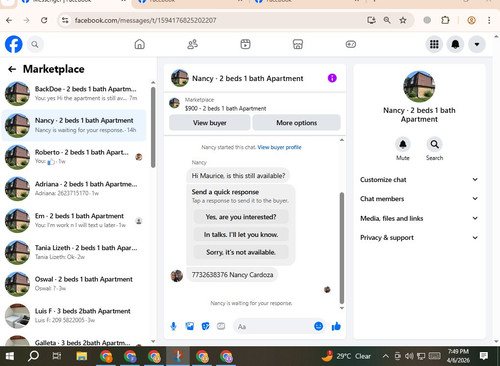Expand Privacy & support section
500x366 pixels.
(x=419, y=238)
